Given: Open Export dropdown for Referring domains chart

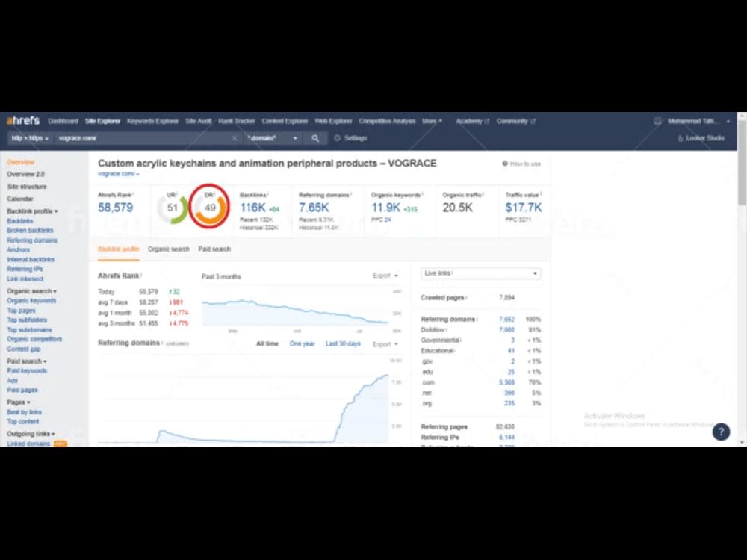Looking at the screenshot, I should (385, 344).
